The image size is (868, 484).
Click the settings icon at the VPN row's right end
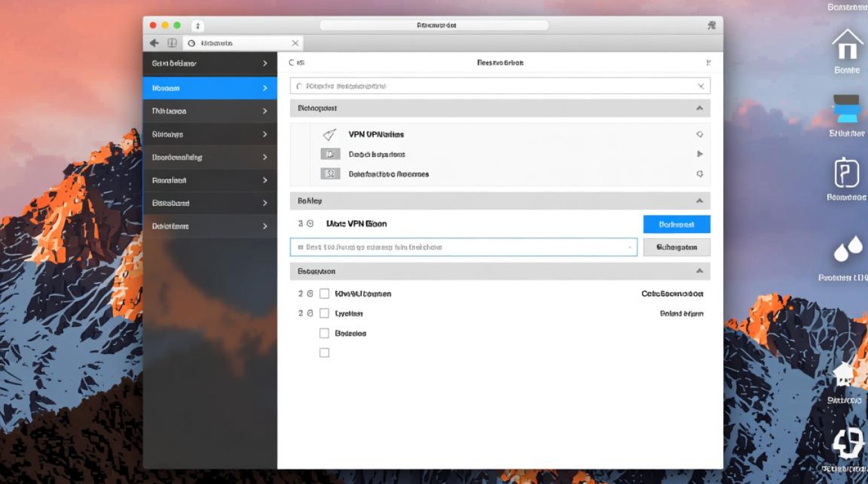699,134
